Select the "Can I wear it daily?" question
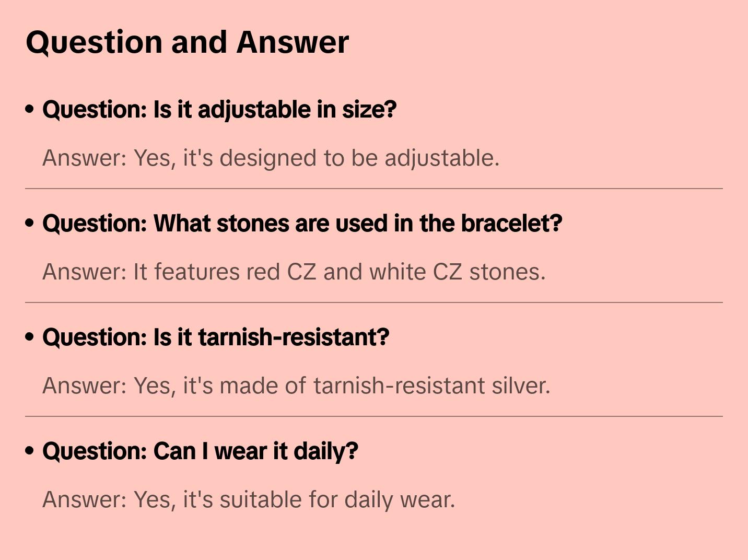 (200, 451)
